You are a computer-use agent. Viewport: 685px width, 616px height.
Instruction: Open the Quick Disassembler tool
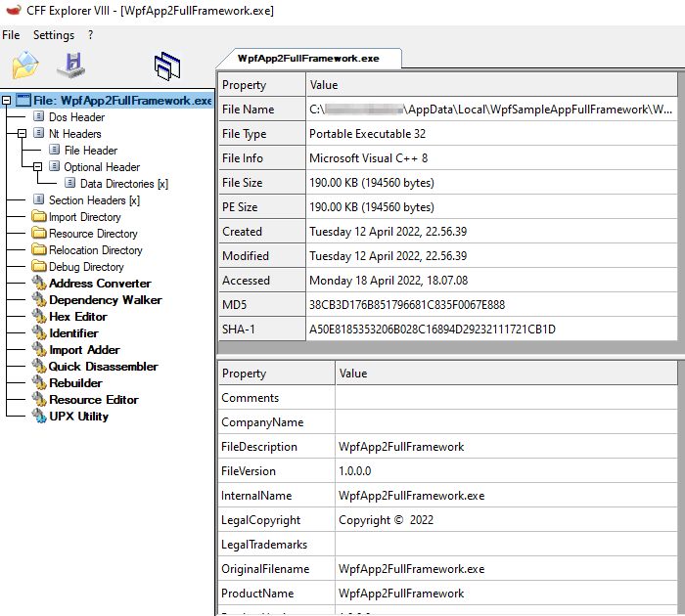tap(103, 367)
